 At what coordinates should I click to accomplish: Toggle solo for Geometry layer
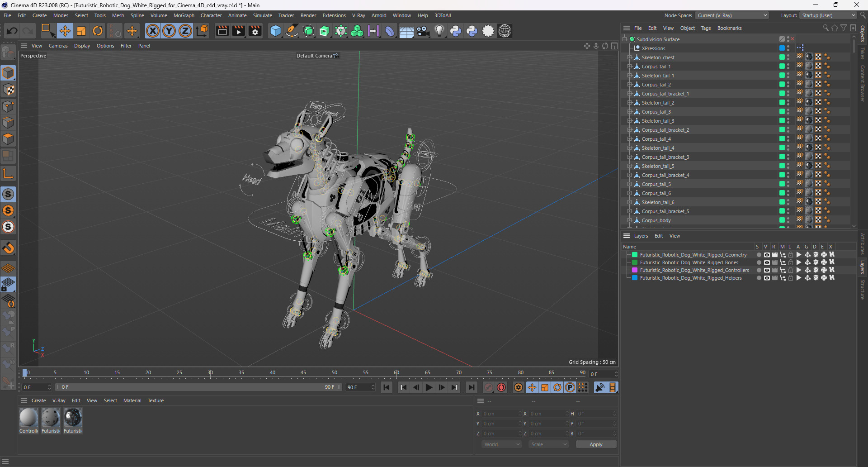coord(759,255)
